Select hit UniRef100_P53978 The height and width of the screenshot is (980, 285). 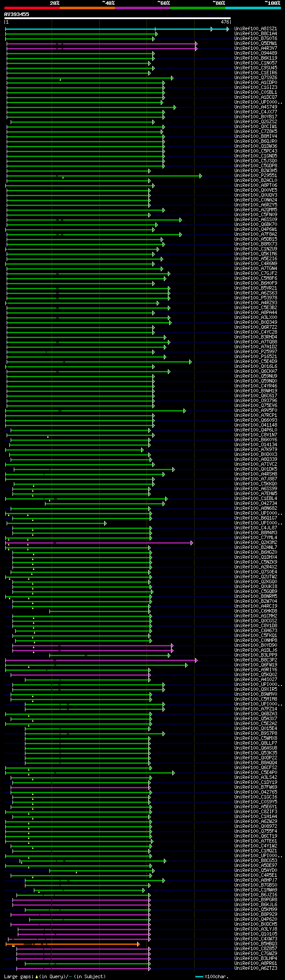coord(256,298)
